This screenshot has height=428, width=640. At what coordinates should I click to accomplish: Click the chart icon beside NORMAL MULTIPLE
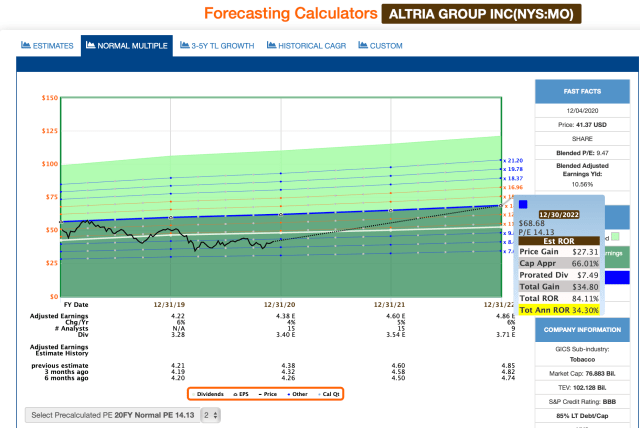pyautogui.click(x=91, y=45)
